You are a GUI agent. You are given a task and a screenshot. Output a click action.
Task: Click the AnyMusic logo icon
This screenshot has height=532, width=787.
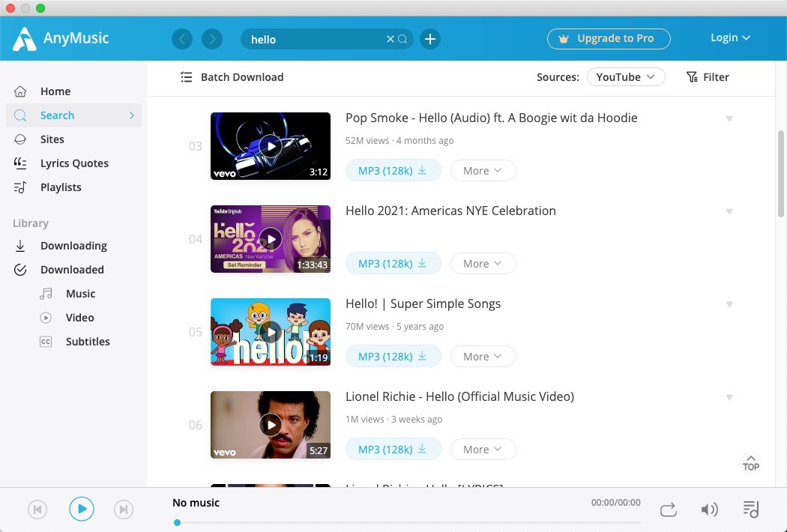(24, 39)
